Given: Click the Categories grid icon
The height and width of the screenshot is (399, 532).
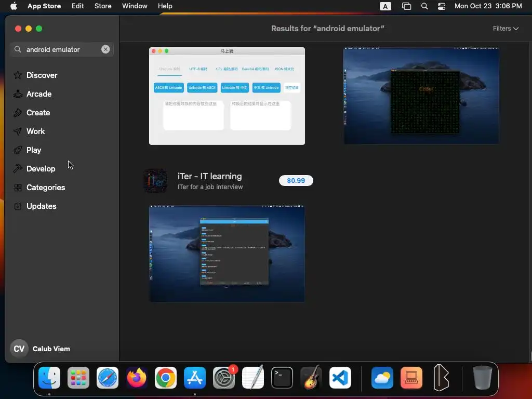Looking at the screenshot, I should [18, 187].
